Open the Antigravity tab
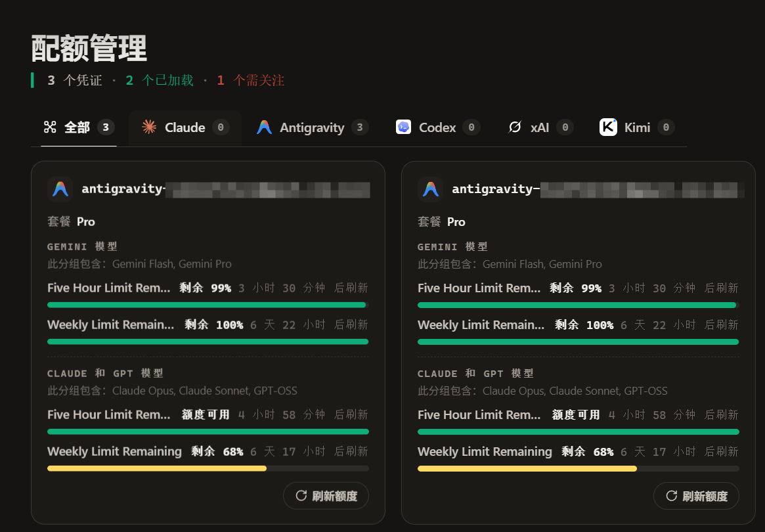The width and height of the screenshot is (765, 532). click(x=313, y=127)
